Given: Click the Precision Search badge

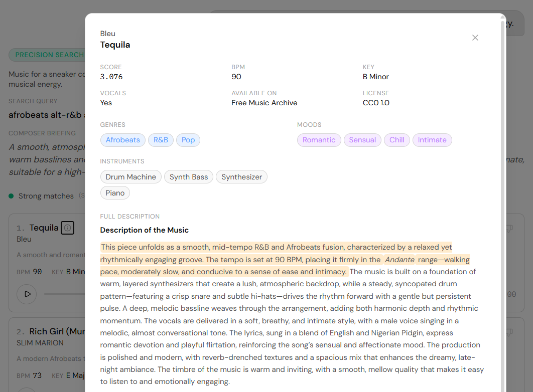Looking at the screenshot, I should (47, 55).
